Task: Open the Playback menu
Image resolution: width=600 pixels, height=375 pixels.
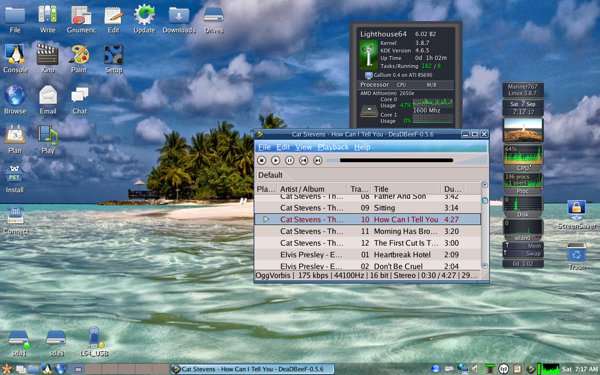Action: pos(333,147)
